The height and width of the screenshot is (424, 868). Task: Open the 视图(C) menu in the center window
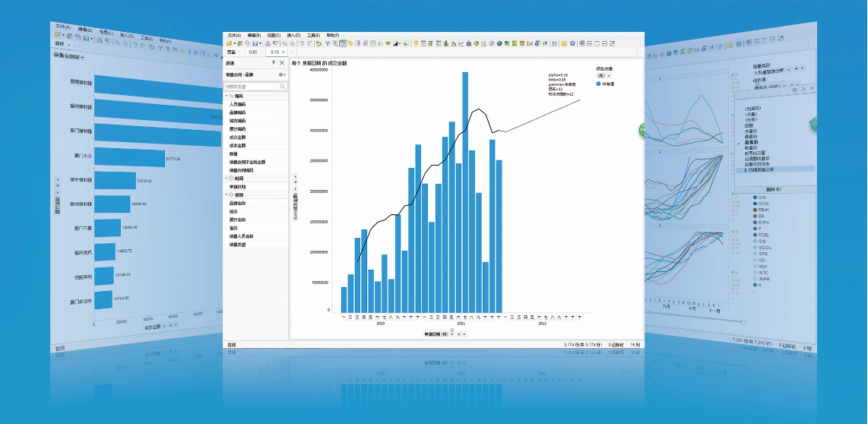point(274,35)
